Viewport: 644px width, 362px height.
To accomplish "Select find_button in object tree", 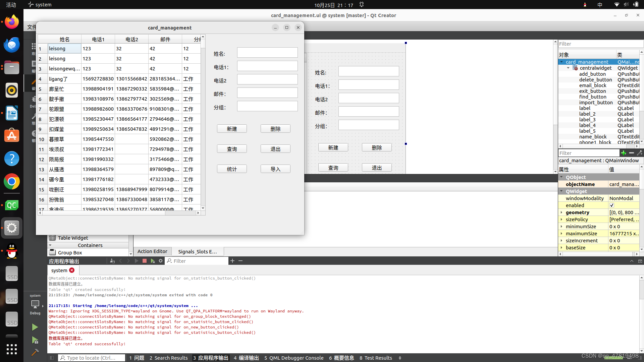I will click(593, 97).
